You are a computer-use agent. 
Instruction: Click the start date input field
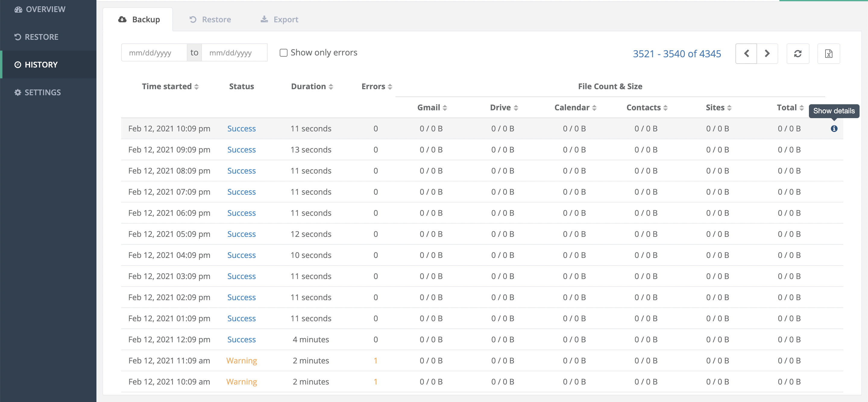pyautogui.click(x=154, y=52)
